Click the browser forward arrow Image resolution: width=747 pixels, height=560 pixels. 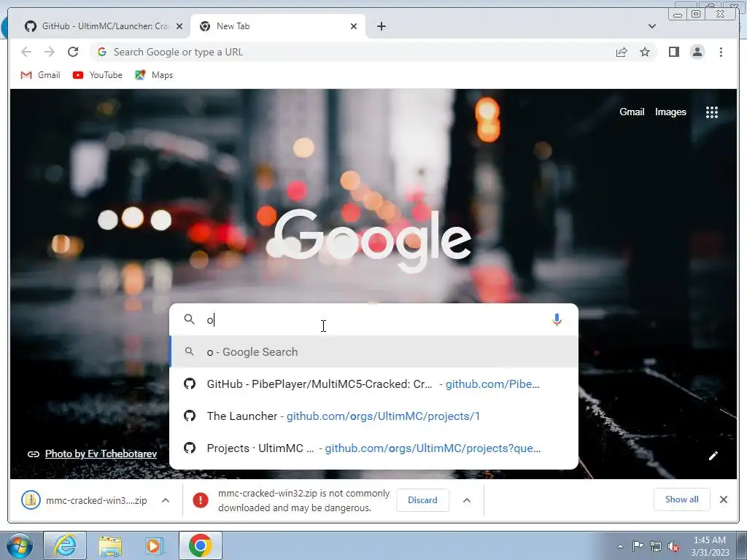(x=49, y=52)
